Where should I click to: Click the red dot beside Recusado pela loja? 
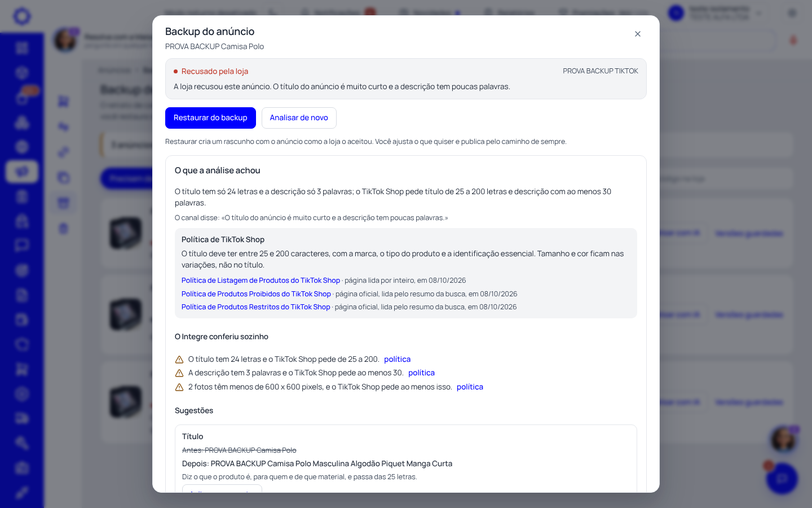coord(176,72)
